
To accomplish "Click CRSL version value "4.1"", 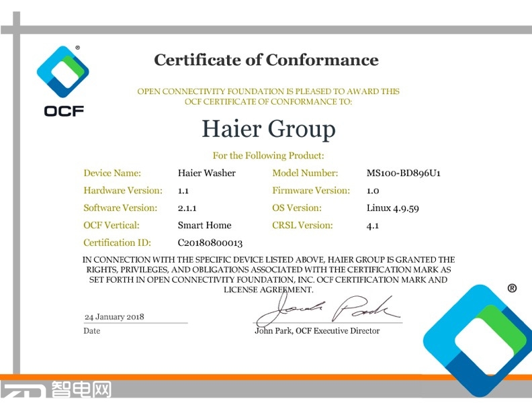I will click(373, 226).
